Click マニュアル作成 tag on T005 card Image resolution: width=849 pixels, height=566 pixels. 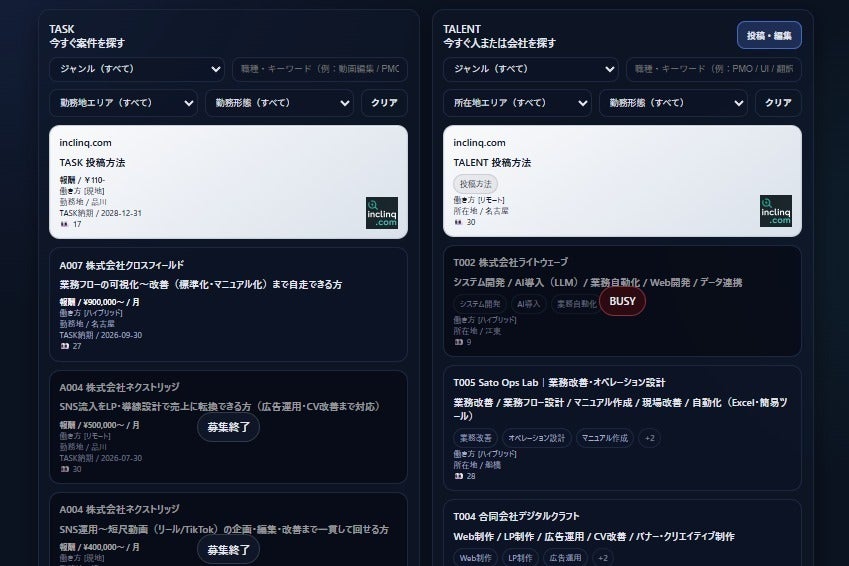[605, 438]
